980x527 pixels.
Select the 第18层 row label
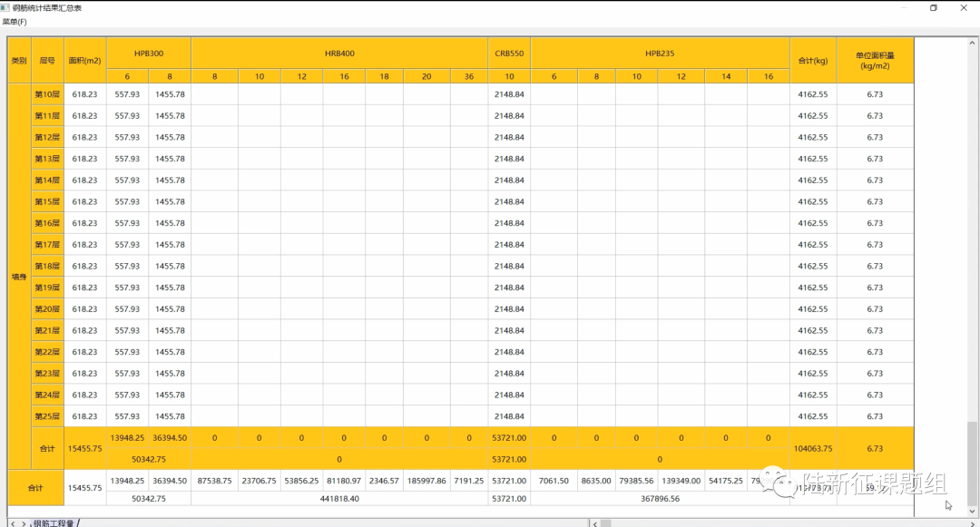coord(47,266)
